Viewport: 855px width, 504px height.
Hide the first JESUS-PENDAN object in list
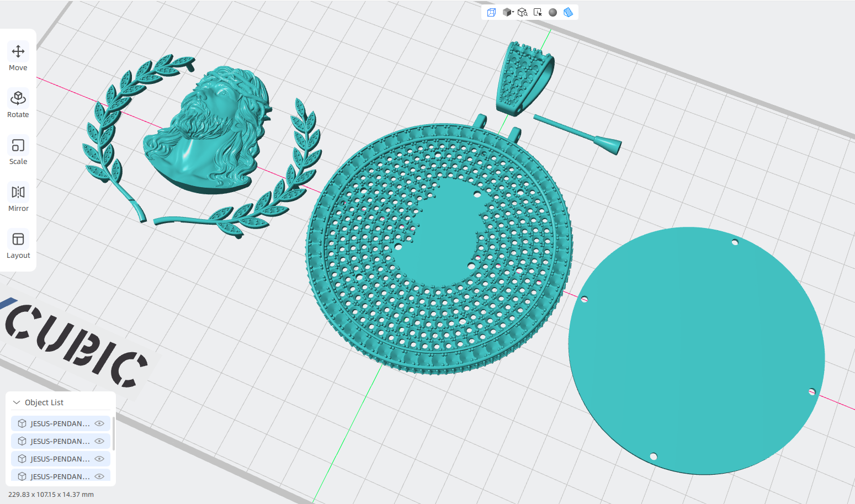[x=99, y=423]
